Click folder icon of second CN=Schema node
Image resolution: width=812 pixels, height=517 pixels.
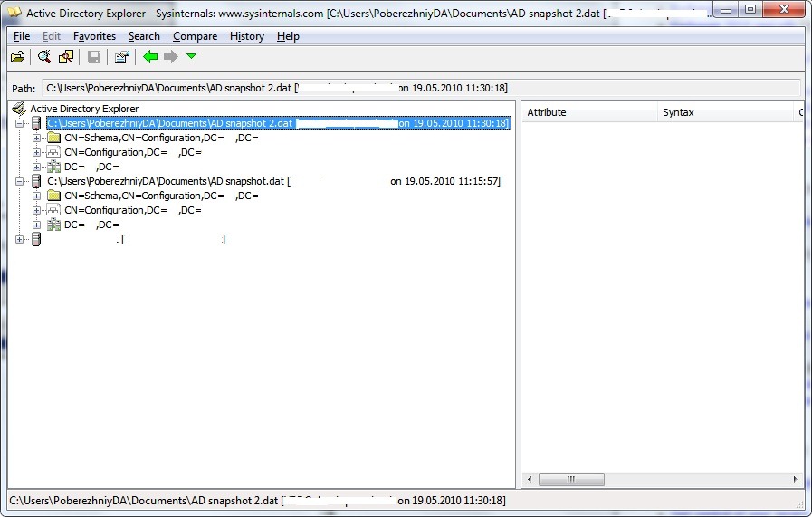53,196
